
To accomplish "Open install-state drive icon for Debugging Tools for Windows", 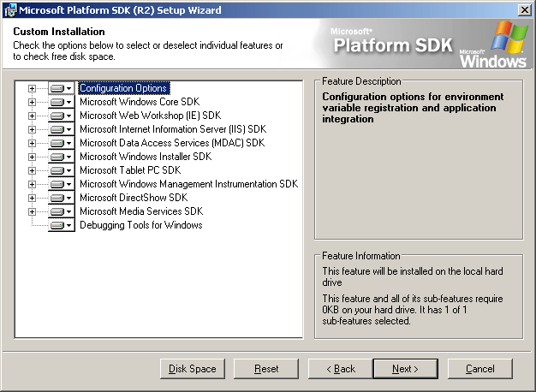I will point(61,225).
